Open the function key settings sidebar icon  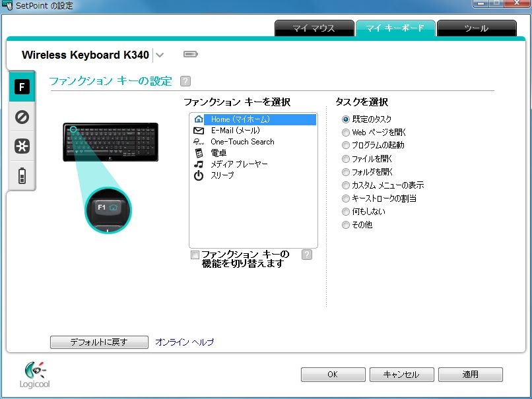pos(22,87)
